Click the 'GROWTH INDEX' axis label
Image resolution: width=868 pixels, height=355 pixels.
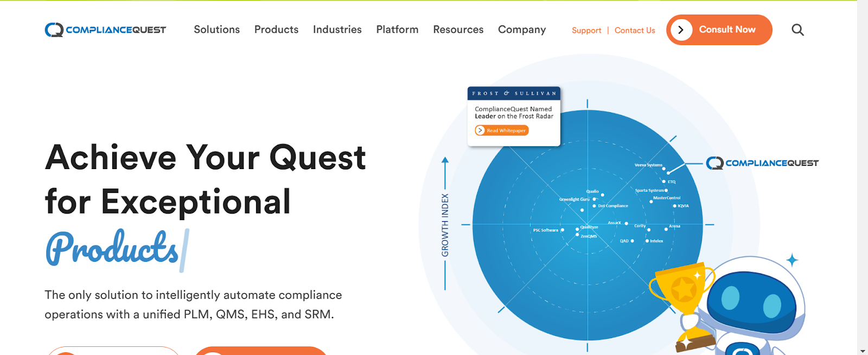(x=445, y=225)
